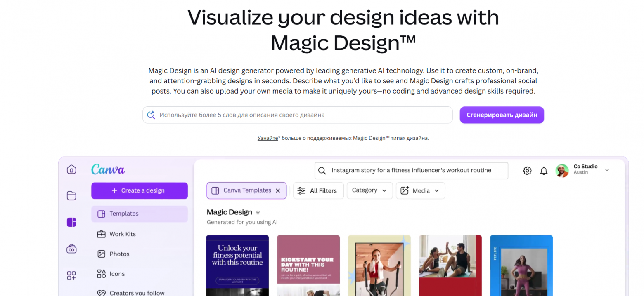Open the Kickstart Your Day template
644x296 pixels.
308,265
